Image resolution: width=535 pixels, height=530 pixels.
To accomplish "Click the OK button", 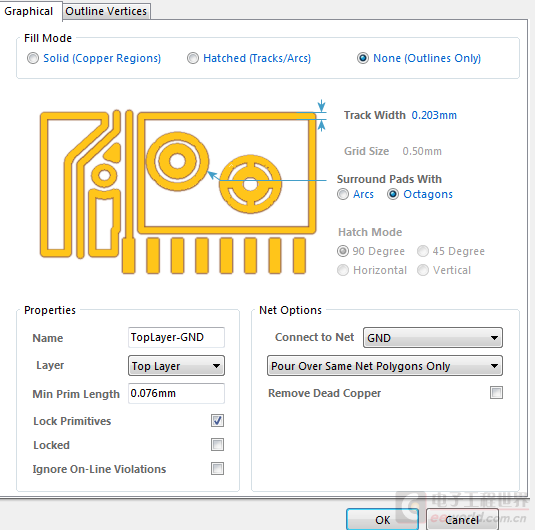I will [382, 519].
